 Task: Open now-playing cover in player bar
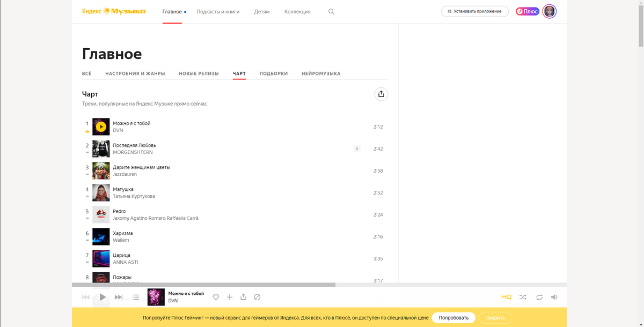click(156, 297)
